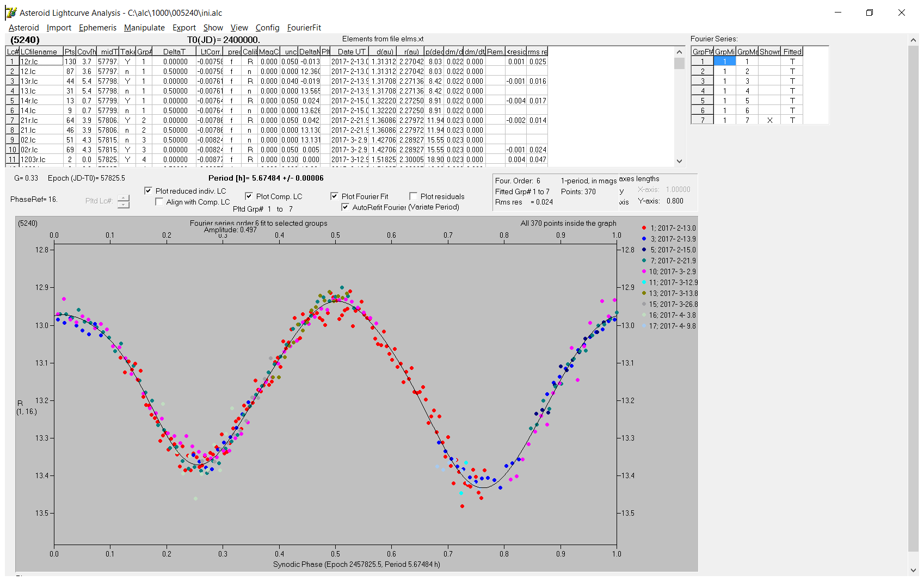The width and height of the screenshot is (924, 581).
Task: Open the Ephemeris menu
Action: pyautogui.click(x=97, y=28)
